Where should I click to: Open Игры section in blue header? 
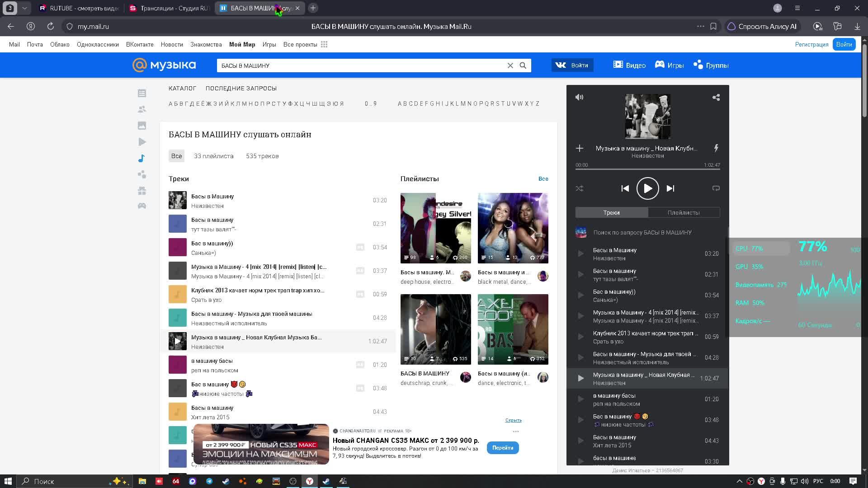click(x=670, y=66)
